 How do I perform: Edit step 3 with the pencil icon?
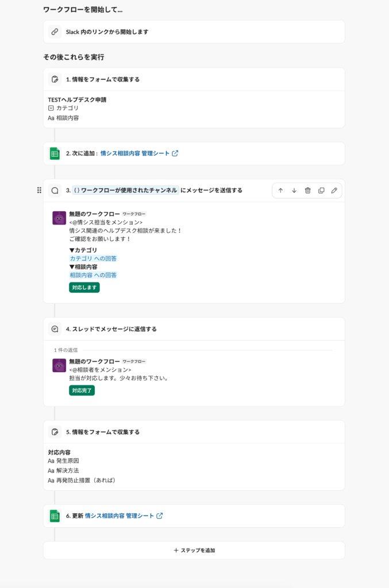[334, 191]
